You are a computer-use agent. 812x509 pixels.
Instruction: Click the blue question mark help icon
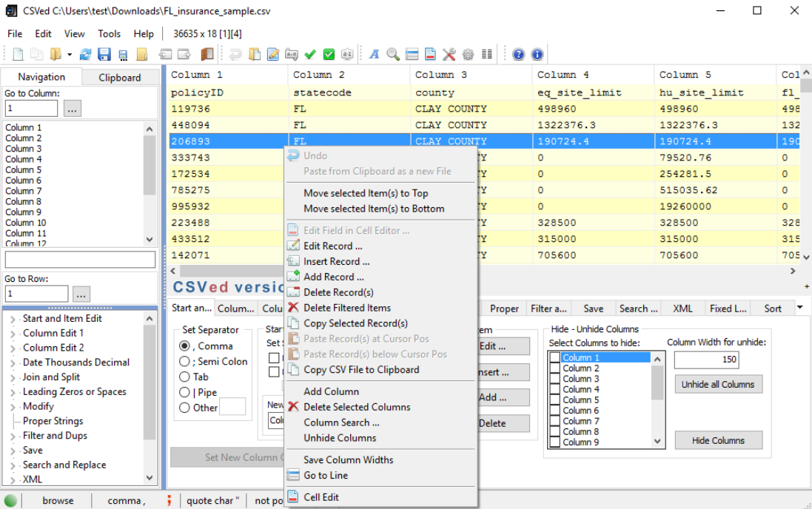pyautogui.click(x=518, y=54)
